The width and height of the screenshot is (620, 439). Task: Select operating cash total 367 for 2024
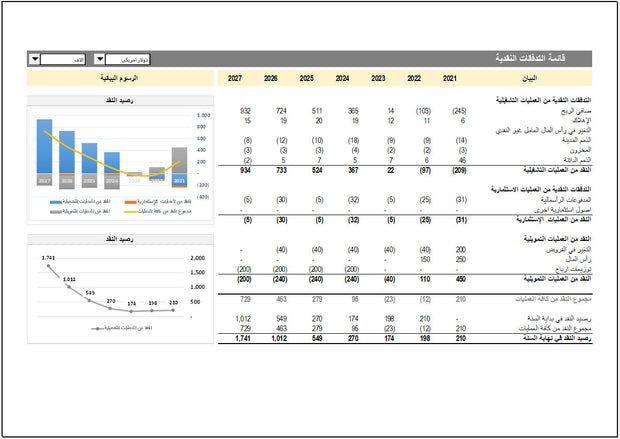[353, 170]
